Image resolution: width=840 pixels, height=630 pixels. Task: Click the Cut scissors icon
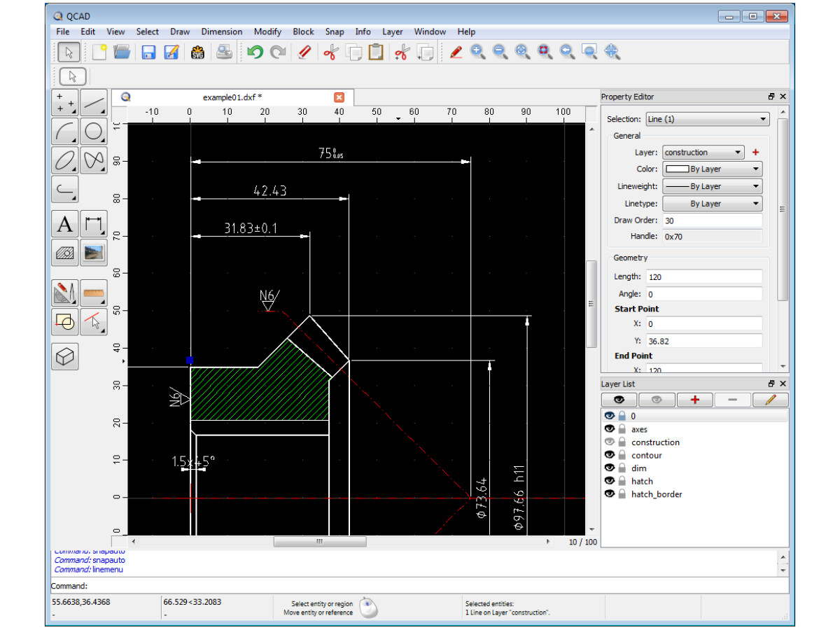click(x=330, y=52)
